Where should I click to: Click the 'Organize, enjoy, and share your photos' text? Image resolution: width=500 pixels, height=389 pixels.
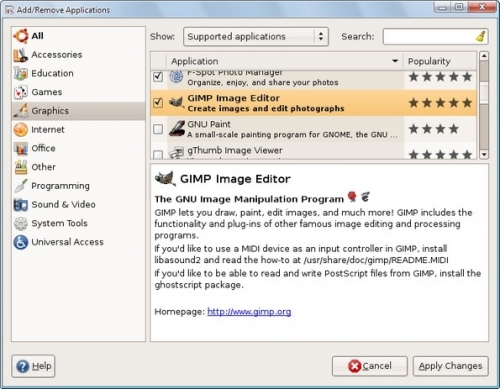click(x=263, y=82)
